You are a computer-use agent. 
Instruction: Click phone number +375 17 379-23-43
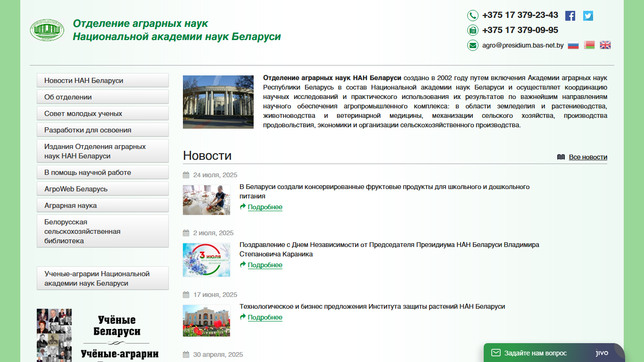point(520,15)
